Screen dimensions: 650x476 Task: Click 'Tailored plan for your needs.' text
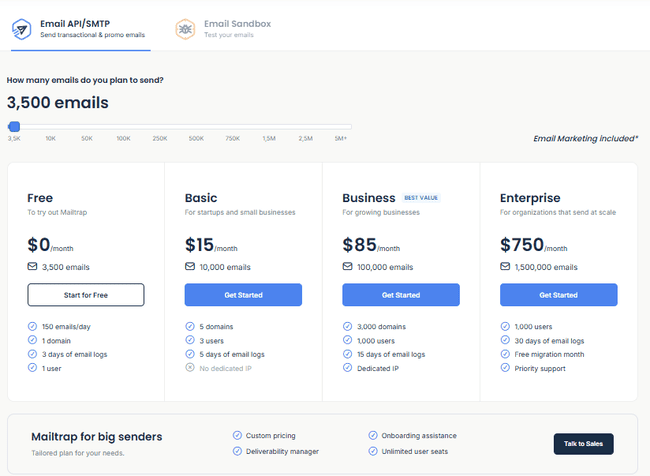click(78, 453)
